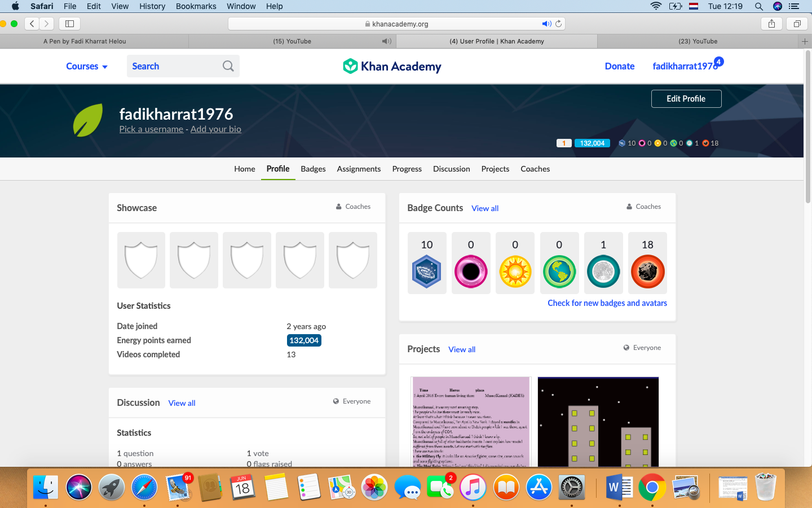Viewport: 812px width, 508px height.
Task: Expand the Courses dropdown
Action: tap(87, 66)
